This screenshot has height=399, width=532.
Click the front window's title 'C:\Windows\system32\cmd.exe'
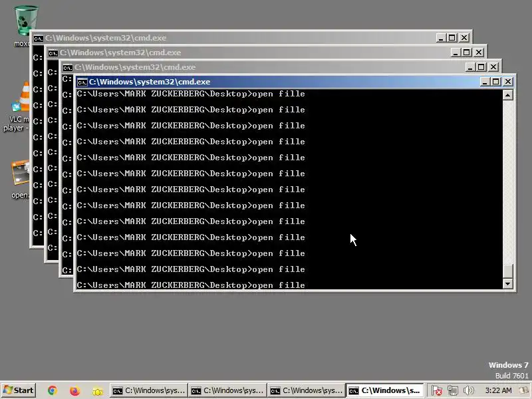[x=150, y=82]
